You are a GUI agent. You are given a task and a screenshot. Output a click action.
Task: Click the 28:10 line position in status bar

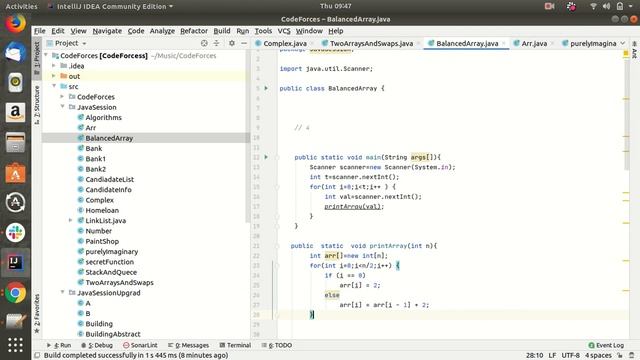coord(534,355)
